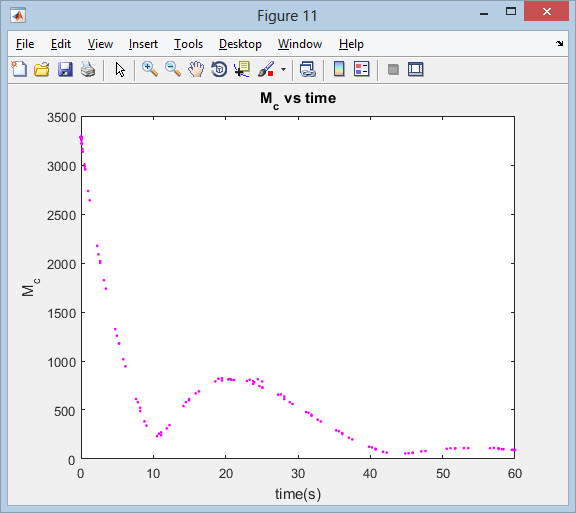Click the Link Plot icon
The height and width of the screenshot is (513, 576).
click(307, 69)
